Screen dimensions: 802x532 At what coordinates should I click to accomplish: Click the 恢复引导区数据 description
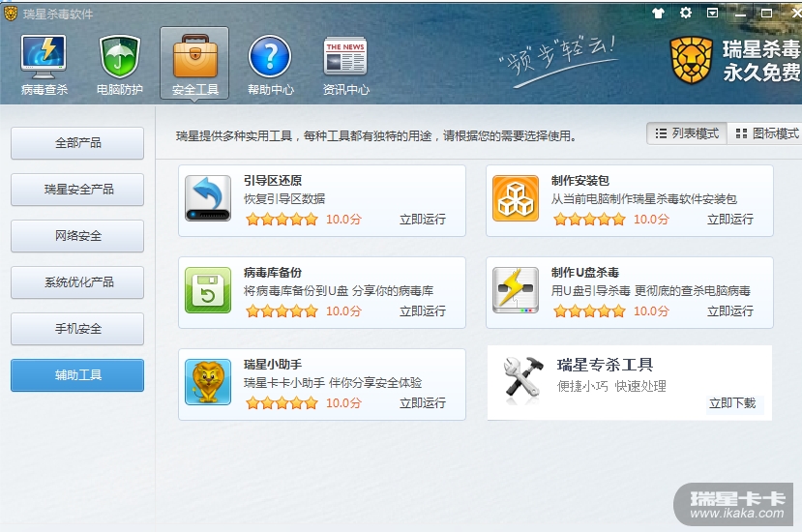284,199
